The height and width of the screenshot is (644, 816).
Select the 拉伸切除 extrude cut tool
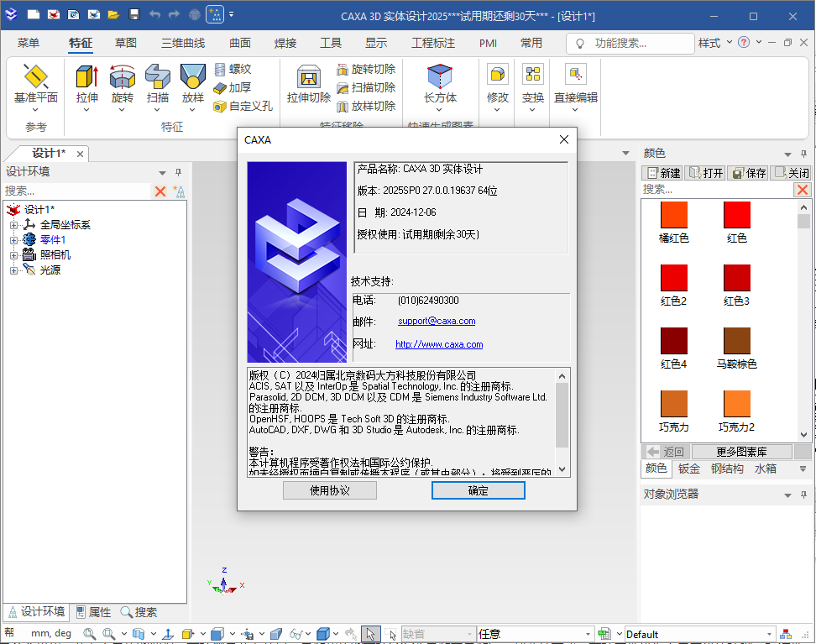click(309, 83)
